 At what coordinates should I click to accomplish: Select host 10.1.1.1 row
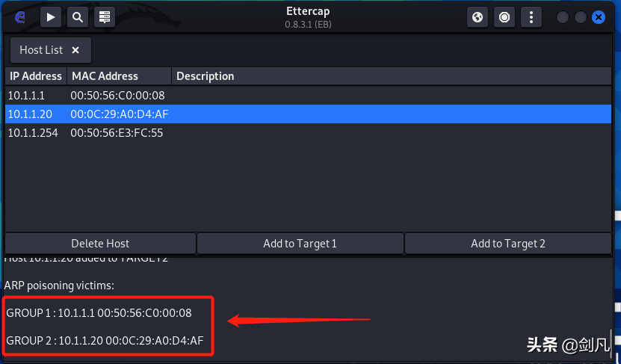pos(308,96)
